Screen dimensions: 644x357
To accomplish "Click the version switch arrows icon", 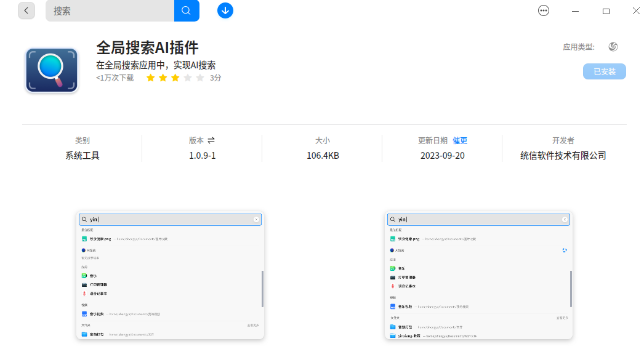I will point(211,140).
